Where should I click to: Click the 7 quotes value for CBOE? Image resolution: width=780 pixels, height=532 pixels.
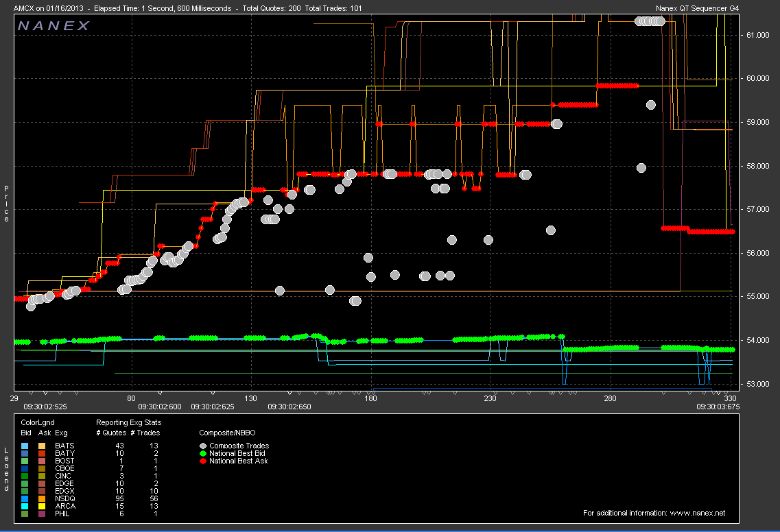click(121, 468)
